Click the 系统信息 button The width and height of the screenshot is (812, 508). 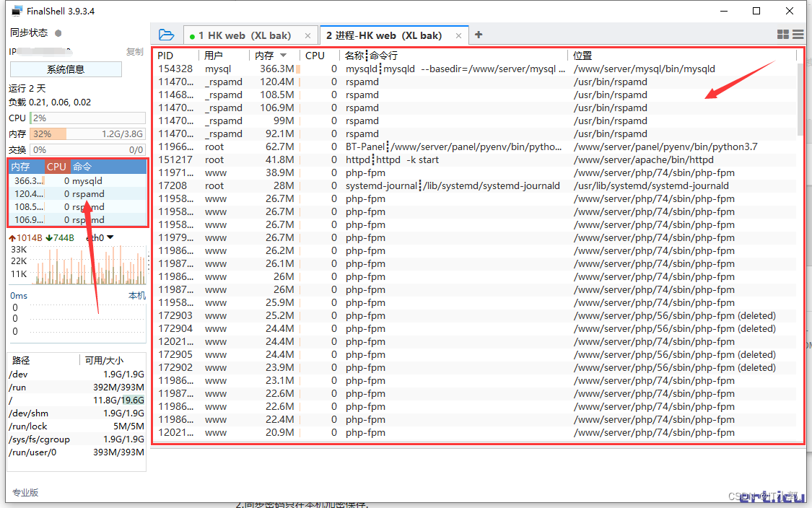66,69
